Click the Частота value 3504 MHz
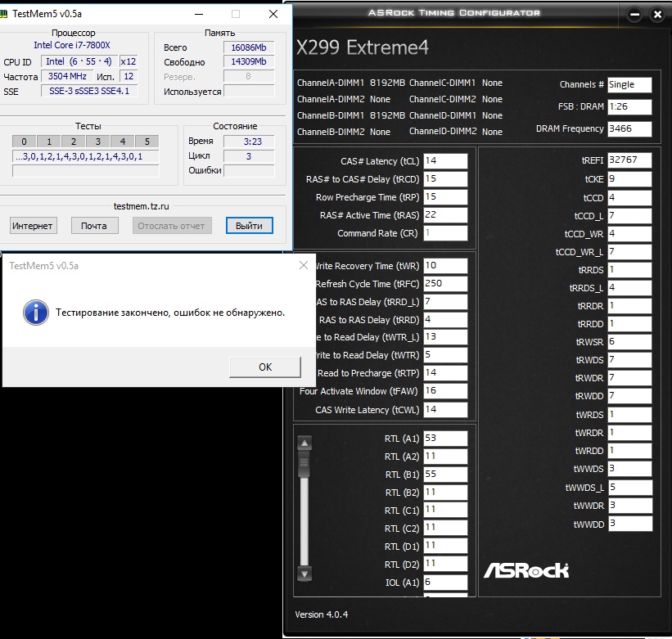Viewport: 672px width, 639px height. [x=67, y=76]
